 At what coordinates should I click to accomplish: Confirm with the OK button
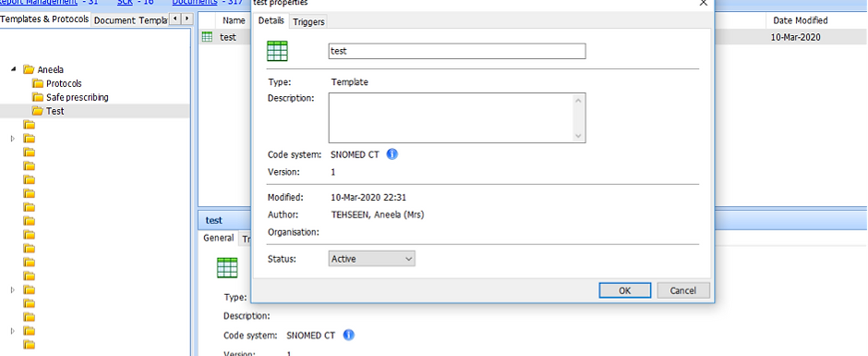pyautogui.click(x=624, y=290)
